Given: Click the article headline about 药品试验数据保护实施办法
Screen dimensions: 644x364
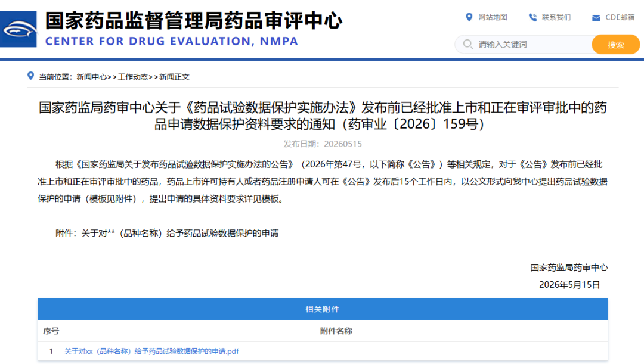Looking at the screenshot, I should tap(323, 116).
